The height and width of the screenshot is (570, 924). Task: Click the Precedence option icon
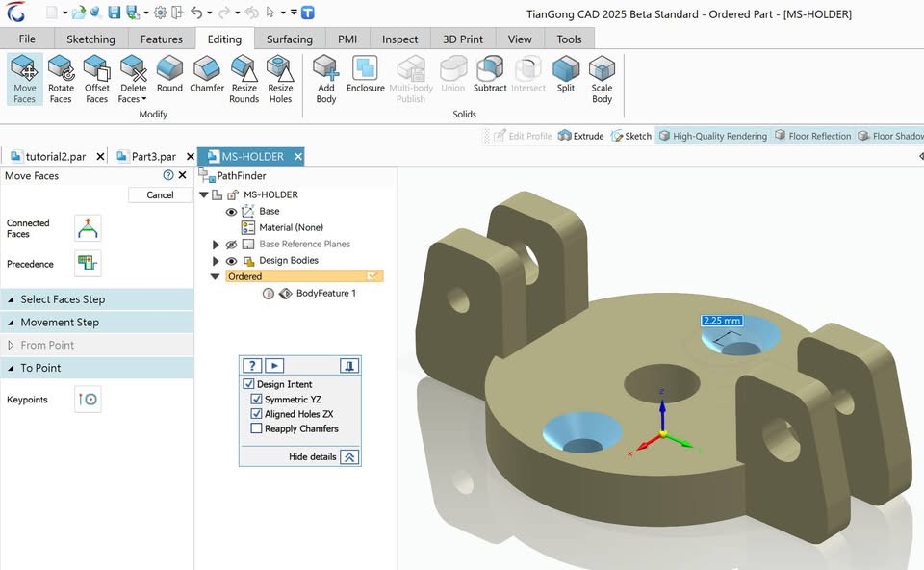coord(88,264)
